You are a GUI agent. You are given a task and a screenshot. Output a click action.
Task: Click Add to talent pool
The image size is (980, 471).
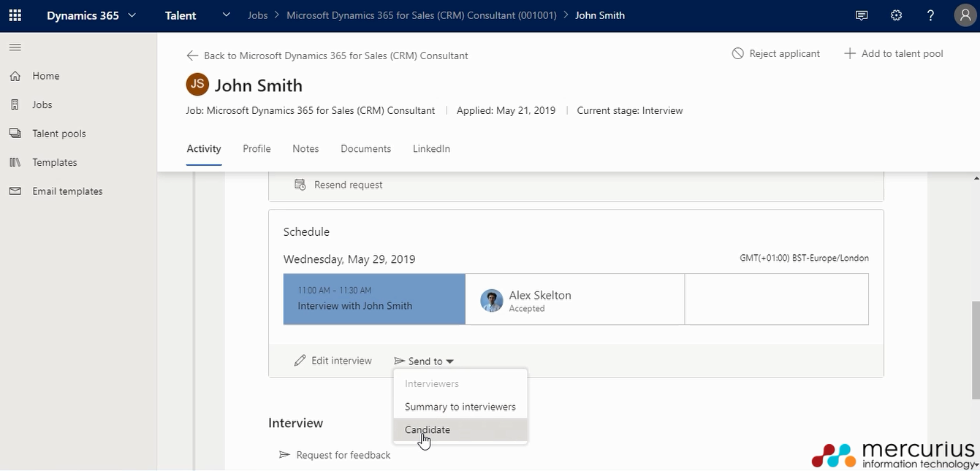894,53
